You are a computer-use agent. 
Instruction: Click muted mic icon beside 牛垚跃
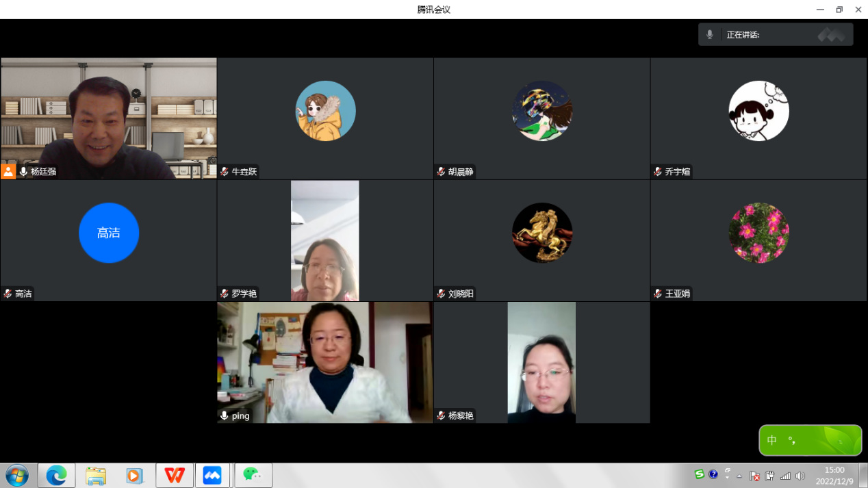click(224, 172)
